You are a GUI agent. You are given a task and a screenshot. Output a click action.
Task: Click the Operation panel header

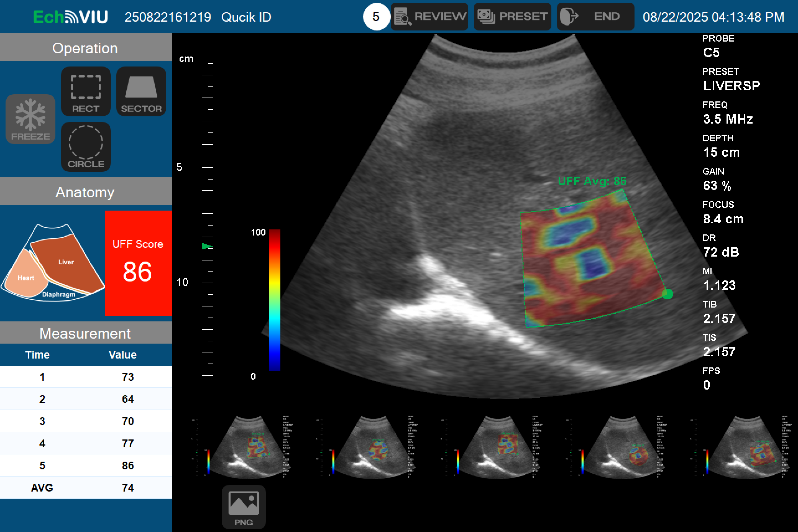(x=86, y=47)
